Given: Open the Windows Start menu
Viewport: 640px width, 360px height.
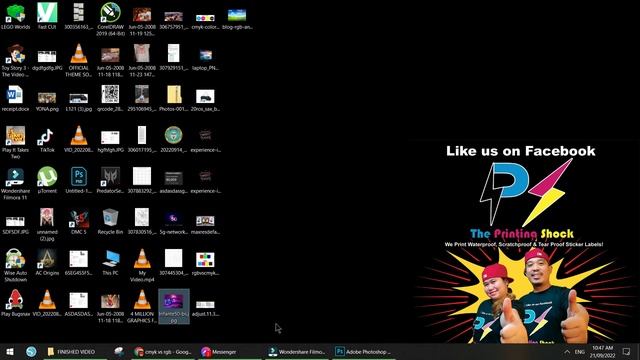Looking at the screenshot, I should (10, 351).
